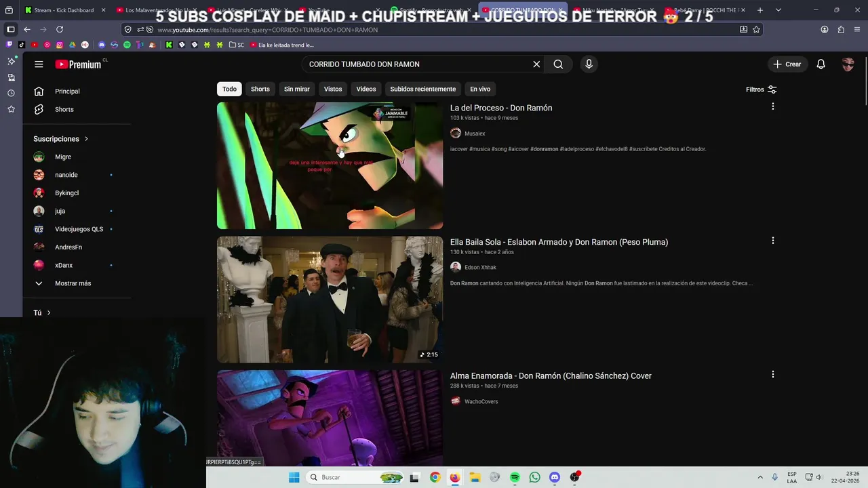Expand the Suscripciones section chevron
Image resolution: width=868 pixels, height=488 pixels.
click(x=86, y=139)
